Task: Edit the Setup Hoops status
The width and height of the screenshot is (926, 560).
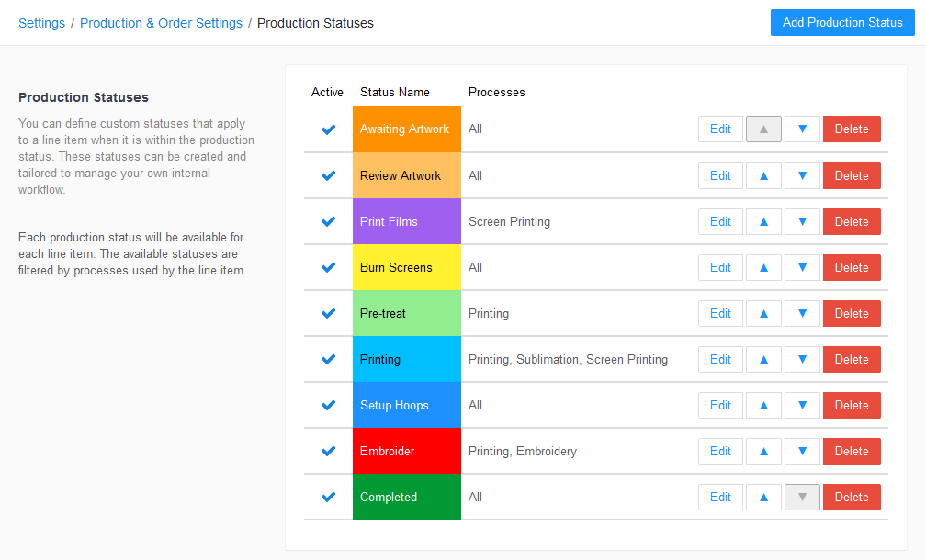Action: [x=720, y=405]
